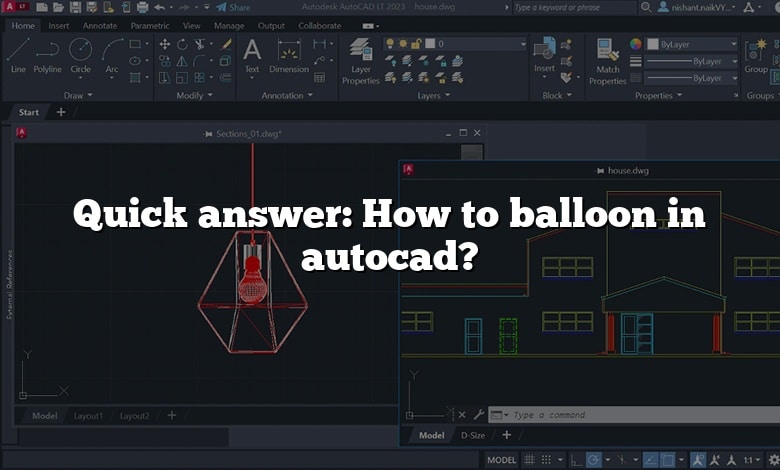Open the ByLayer object color dropdown
Image resolution: width=780 pixels, height=470 pixels.
click(691, 44)
